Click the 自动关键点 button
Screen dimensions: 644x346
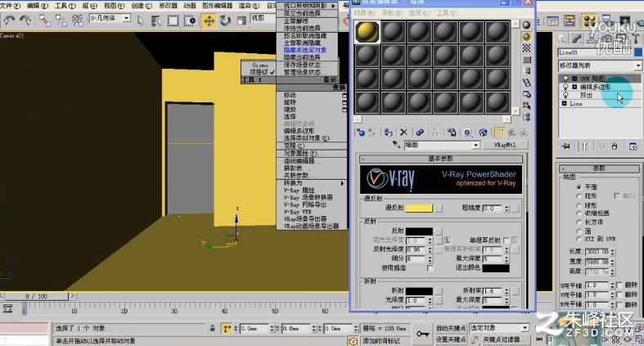point(451,328)
